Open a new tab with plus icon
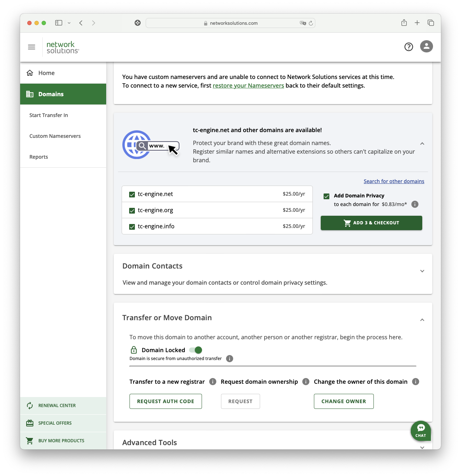Viewport: 461px width, 476px height. 417,23
